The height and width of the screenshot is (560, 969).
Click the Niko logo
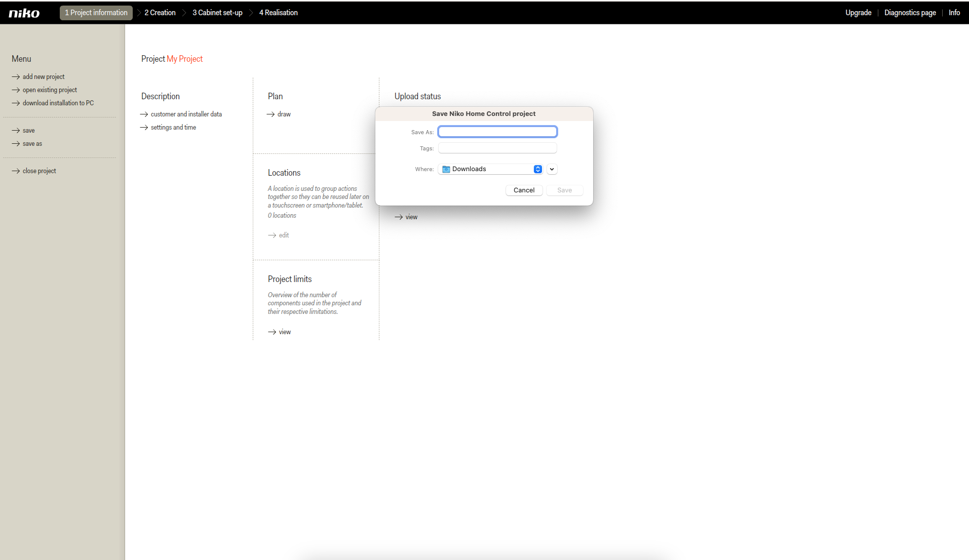pyautogui.click(x=24, y=13)
